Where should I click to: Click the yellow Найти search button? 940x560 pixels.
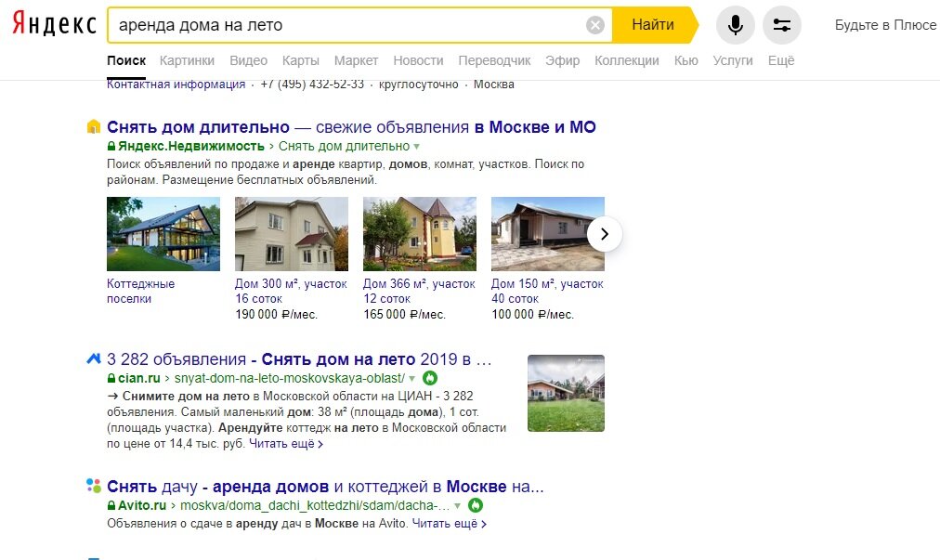click(655, 25)
